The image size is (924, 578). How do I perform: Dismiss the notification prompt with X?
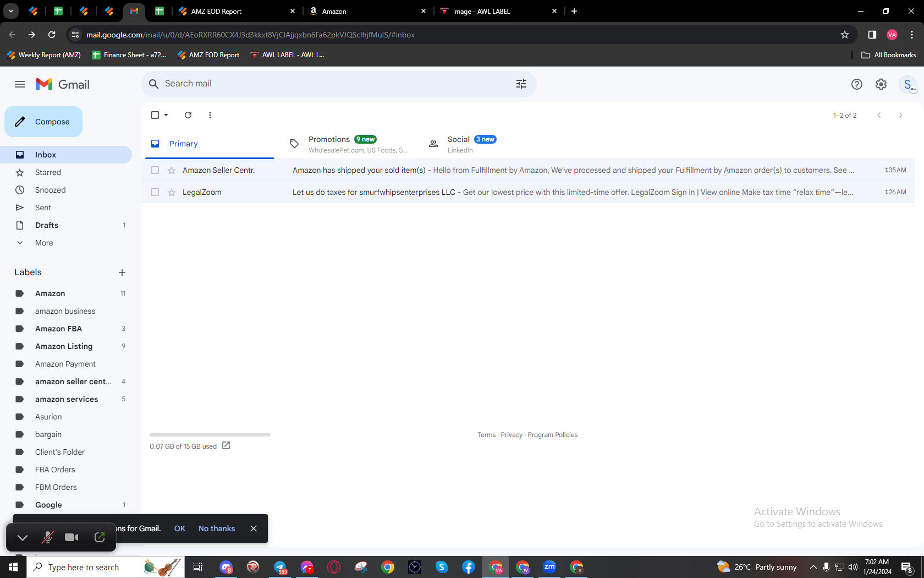(x=254, y=528)
